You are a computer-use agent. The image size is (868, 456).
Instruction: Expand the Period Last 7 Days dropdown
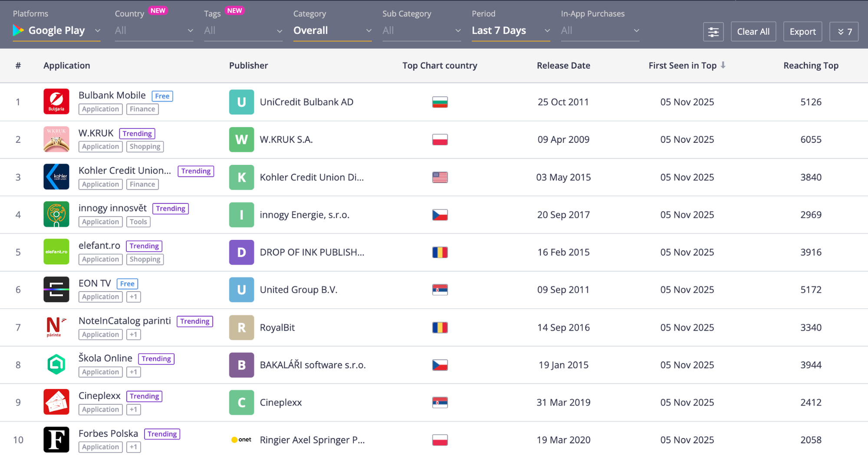tap(510, 31)
